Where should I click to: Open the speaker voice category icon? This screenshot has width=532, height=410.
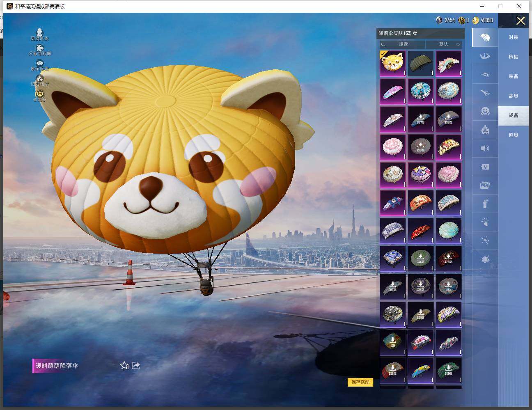(x=485, y=148)
